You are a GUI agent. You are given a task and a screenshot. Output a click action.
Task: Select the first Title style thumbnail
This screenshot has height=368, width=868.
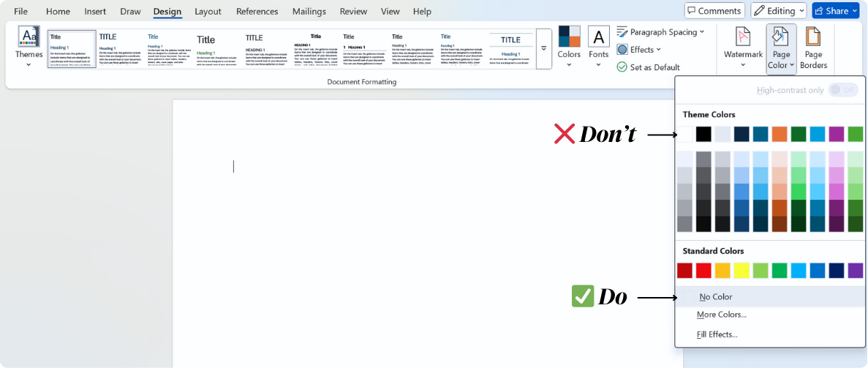pyautogui.click(x=72, y=49)
